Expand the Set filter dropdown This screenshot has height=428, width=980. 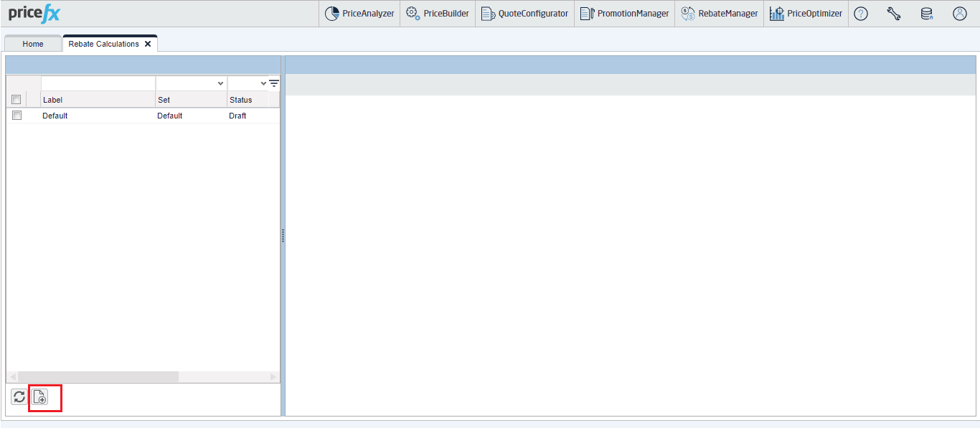[x=220, y=84]
